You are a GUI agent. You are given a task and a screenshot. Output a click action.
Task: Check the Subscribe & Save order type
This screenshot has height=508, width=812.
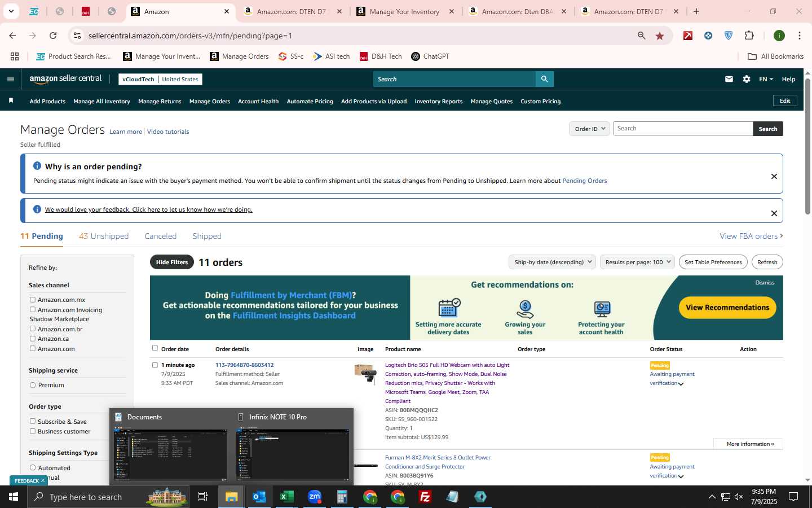33,421
